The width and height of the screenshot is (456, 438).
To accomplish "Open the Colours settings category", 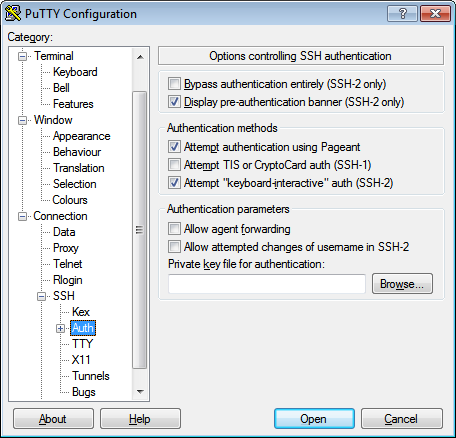I will tap(70, 200).
